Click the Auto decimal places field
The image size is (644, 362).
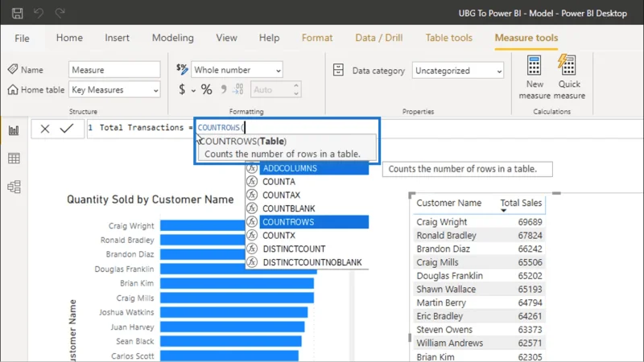coord(271,89)
